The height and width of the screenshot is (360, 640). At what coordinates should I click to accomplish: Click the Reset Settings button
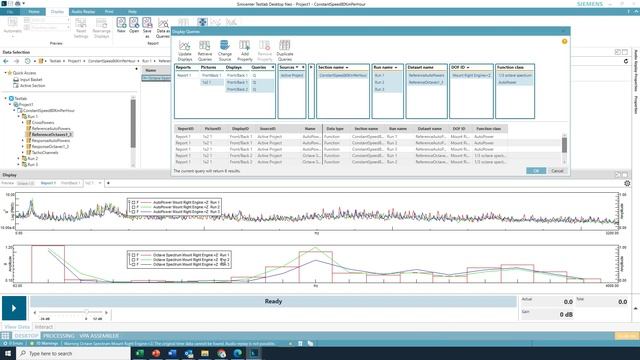[x=81, y=28]
